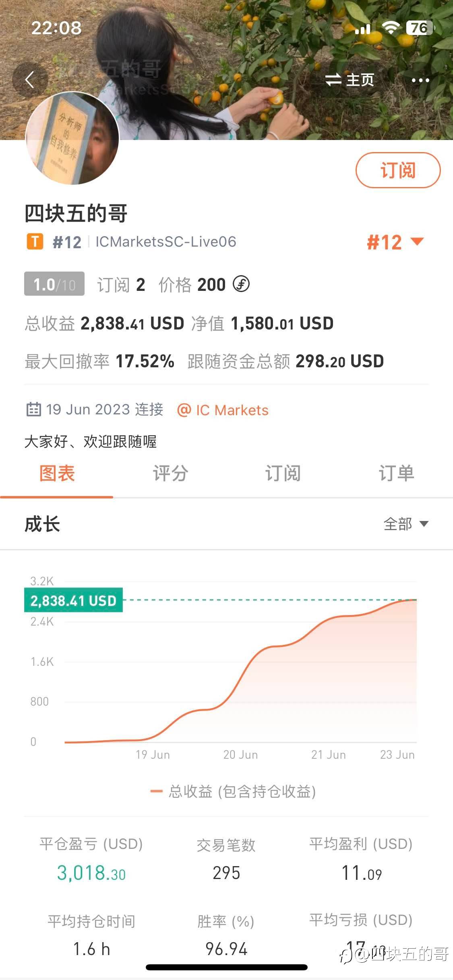This screenshot has width=453, height=980.
Task: Open the @ IC Markets broker link
Action: click(x=223, y=410)
